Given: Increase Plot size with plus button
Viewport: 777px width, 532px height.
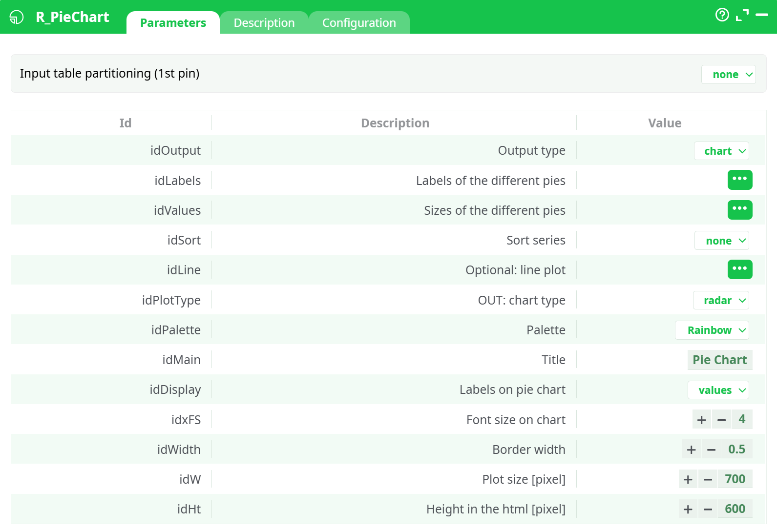Looking at the screenshot, I should click(x=688, y=479).
